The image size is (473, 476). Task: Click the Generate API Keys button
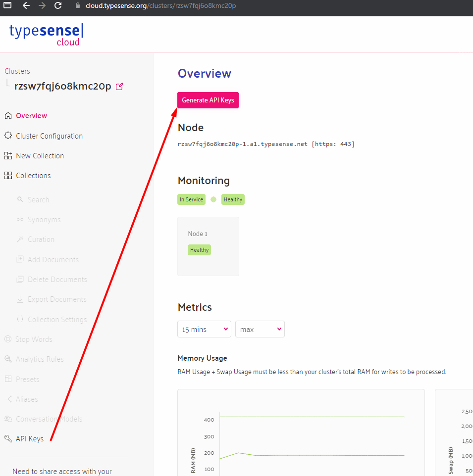coord(208,100)
